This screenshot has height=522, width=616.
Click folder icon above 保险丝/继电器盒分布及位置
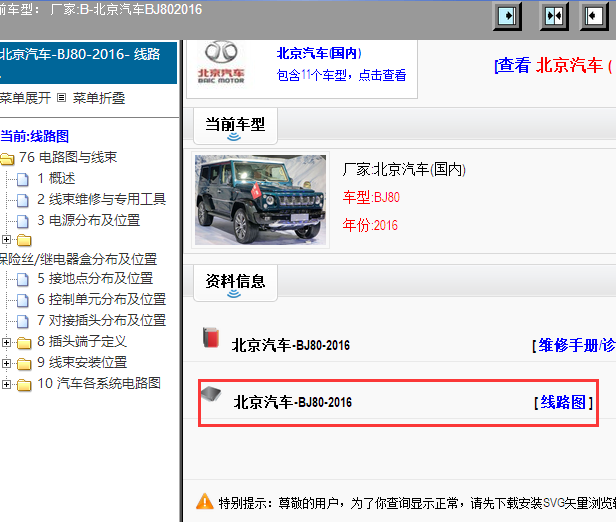24,240
